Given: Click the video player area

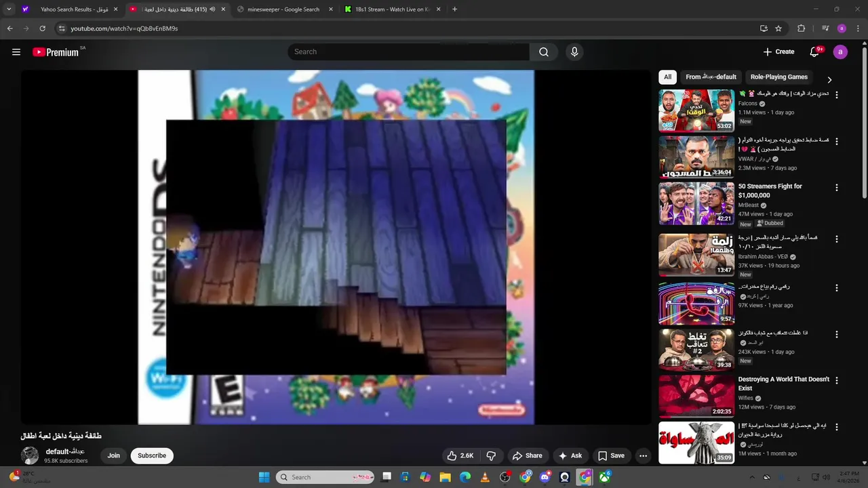Looking at the screenshot, I should (x=336, y=247).
